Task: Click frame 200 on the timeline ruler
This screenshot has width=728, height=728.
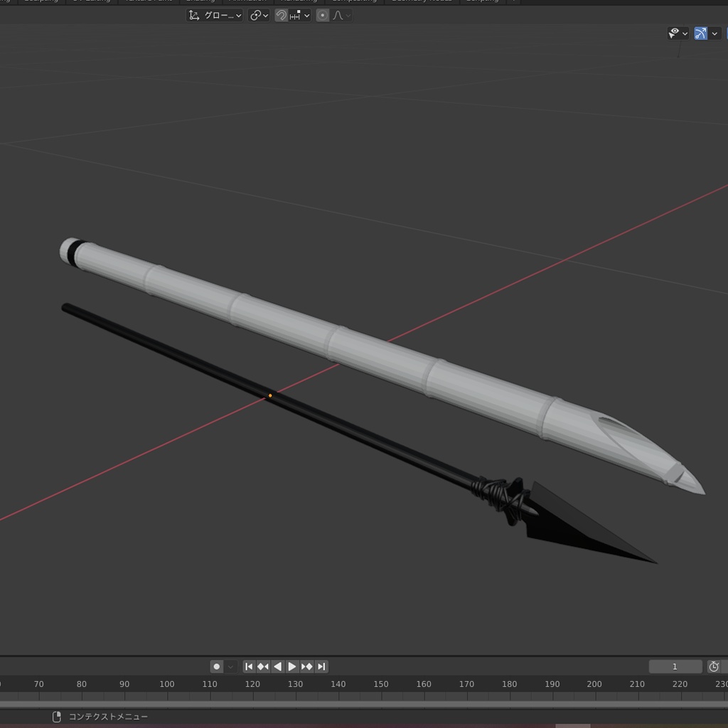Action: point(594,684)
